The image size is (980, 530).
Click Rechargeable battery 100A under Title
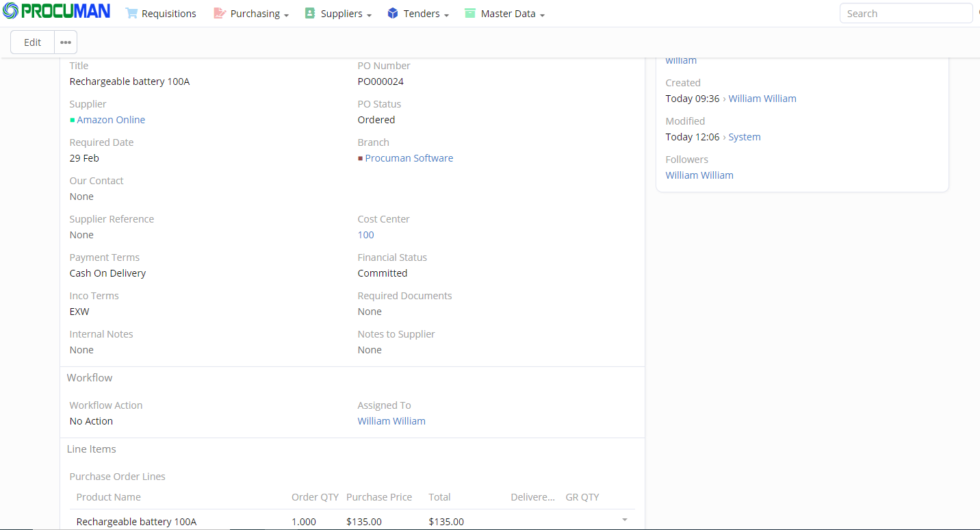[x=130, y=81]
